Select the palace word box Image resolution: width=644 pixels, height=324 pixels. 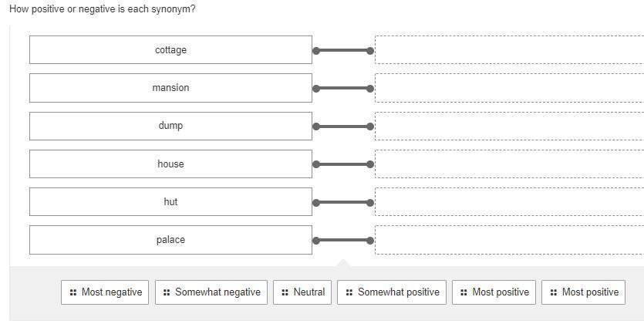tap(170, 239)
